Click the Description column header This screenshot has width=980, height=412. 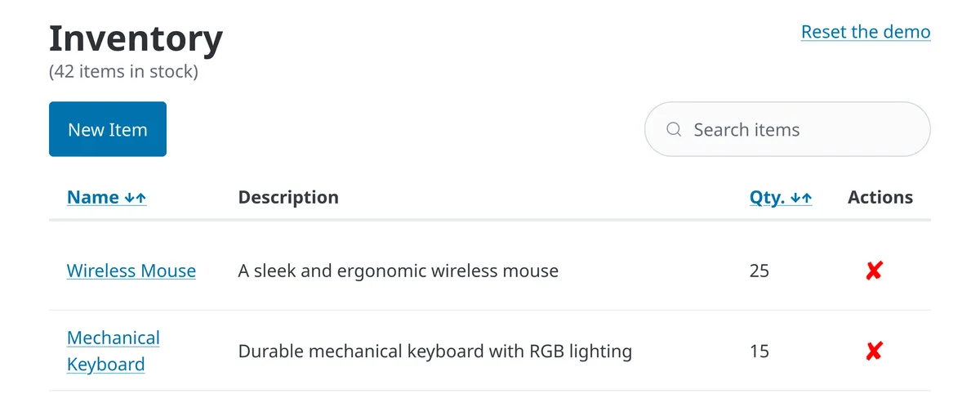(288, 197)
